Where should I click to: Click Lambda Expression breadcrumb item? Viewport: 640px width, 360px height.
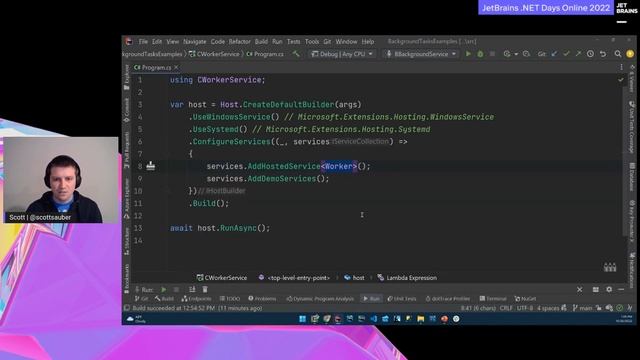(407, 278)
